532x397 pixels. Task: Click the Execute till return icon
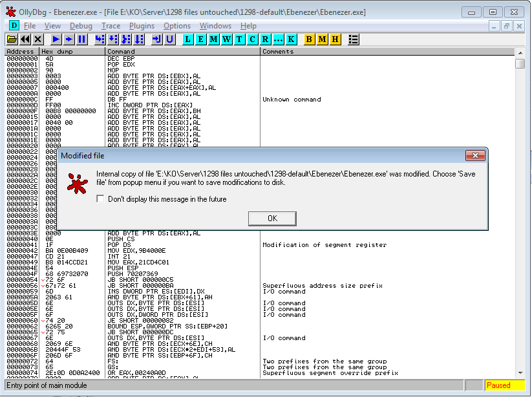(x=156, y=39)
